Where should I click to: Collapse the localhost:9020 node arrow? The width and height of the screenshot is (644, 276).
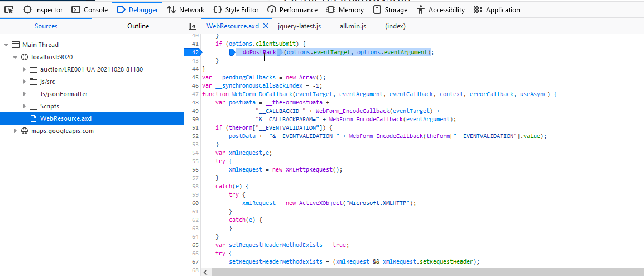click(15, 57)
